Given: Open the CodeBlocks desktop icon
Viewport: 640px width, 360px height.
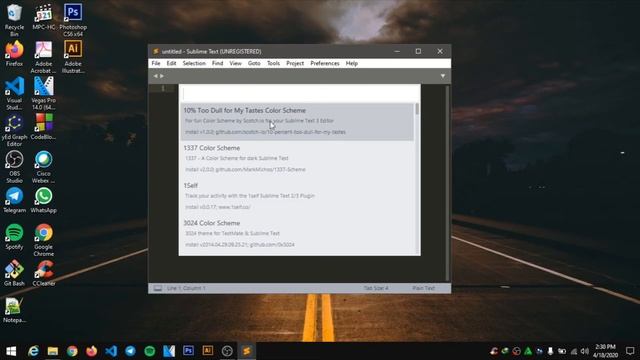Looking at the screenshot, I should pyautogui.click(x=44, y=127).
